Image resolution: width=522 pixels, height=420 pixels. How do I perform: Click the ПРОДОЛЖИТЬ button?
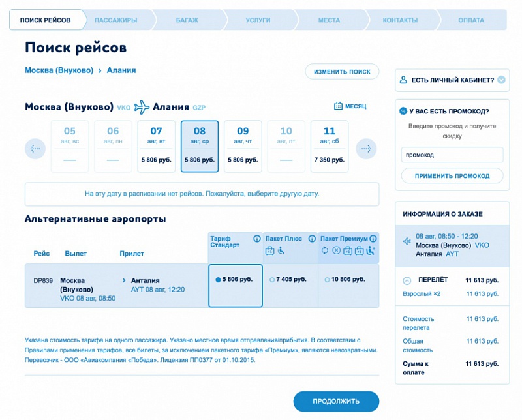(336, 401)
